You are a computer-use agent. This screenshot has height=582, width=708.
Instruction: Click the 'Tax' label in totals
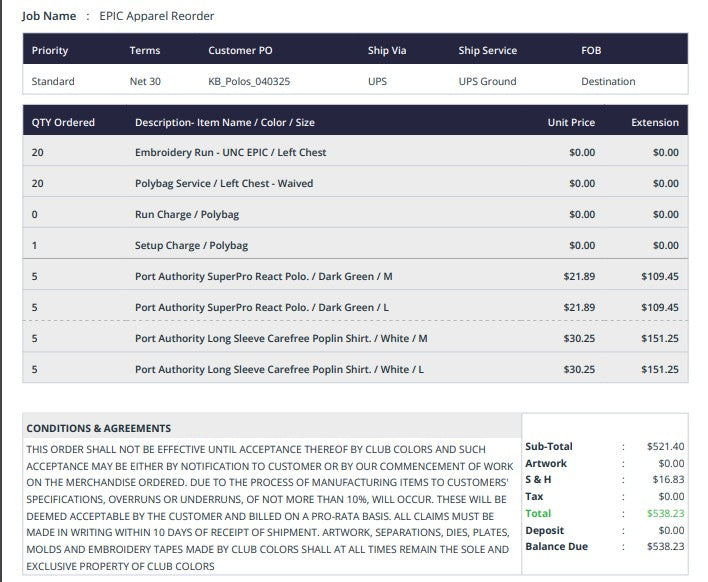point(534,497)
